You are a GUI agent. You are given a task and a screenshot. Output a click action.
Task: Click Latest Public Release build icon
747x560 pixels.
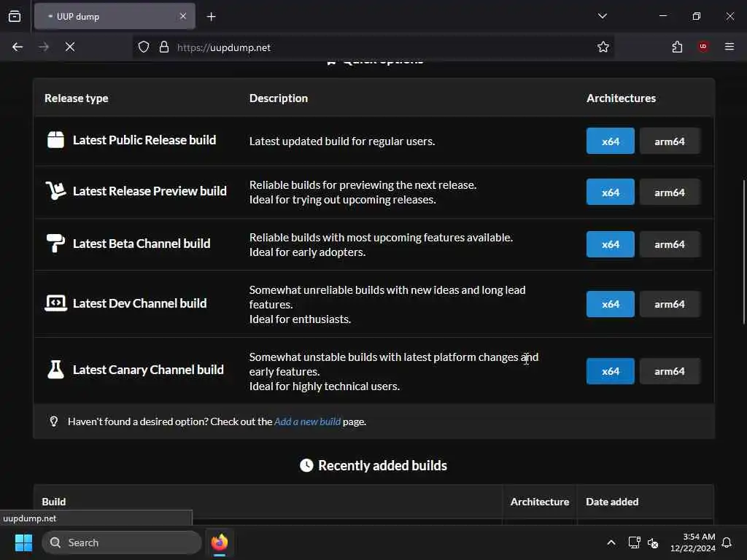[55, 140]
